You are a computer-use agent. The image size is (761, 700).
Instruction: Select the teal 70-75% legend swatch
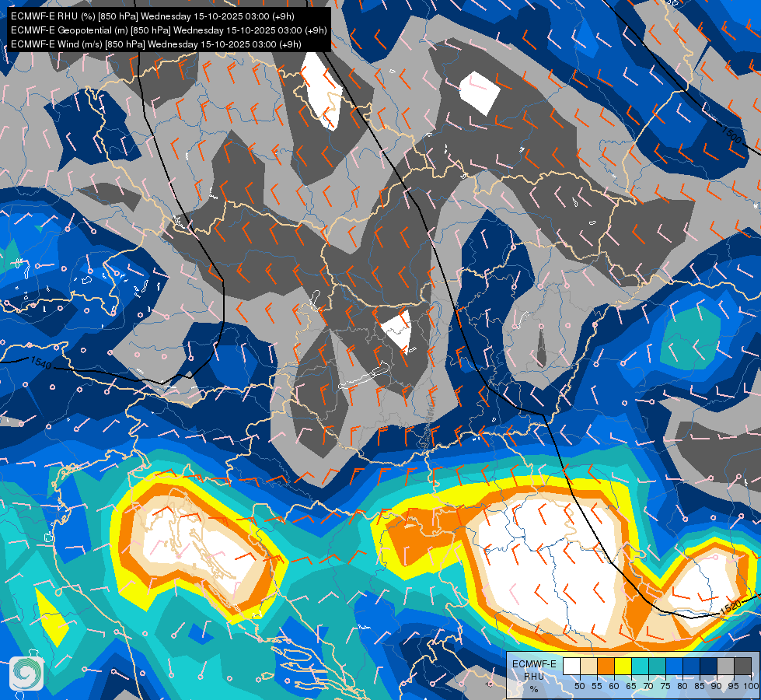(657, 666)
